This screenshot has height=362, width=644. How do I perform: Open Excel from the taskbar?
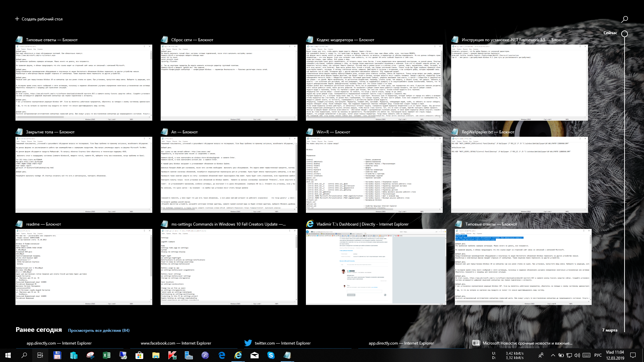tap(106, 355)
